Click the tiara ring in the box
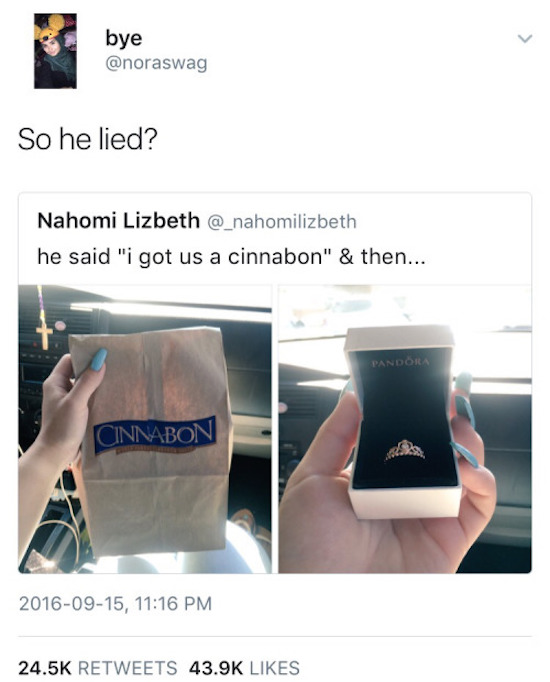The width and height of the screenshot is (550, 682). pos(404,450)
